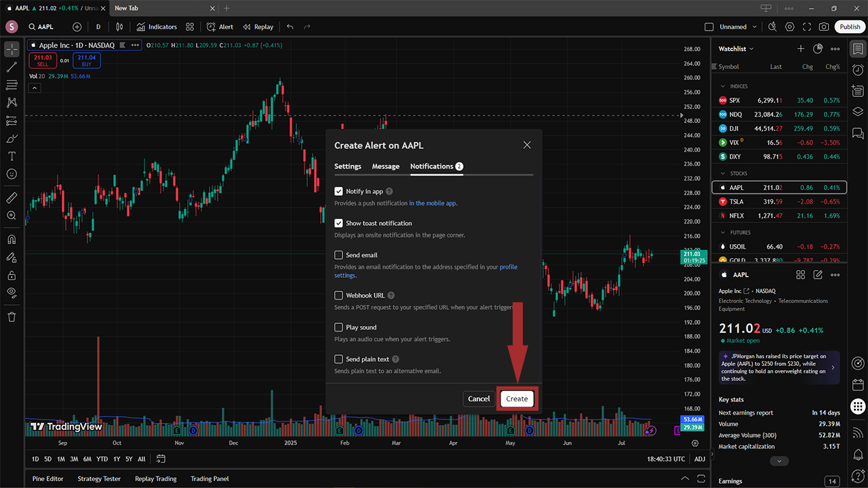Select the 1M time range
The height and width of the screenshot is (488, 868).
(61, 459)
